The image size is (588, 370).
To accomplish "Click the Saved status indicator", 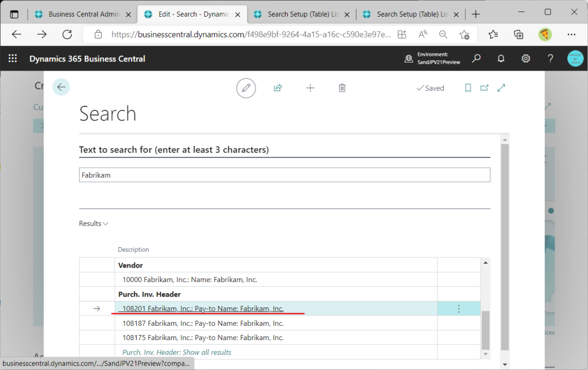I will click(x=430, y=88).
